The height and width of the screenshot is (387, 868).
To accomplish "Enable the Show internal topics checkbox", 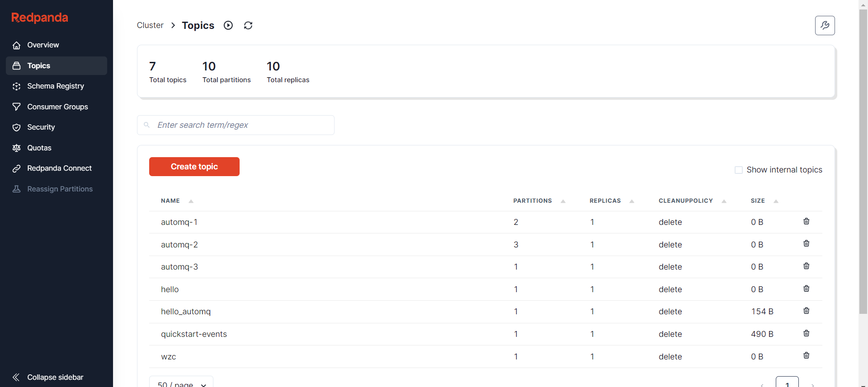I will (x=739, y=170).
